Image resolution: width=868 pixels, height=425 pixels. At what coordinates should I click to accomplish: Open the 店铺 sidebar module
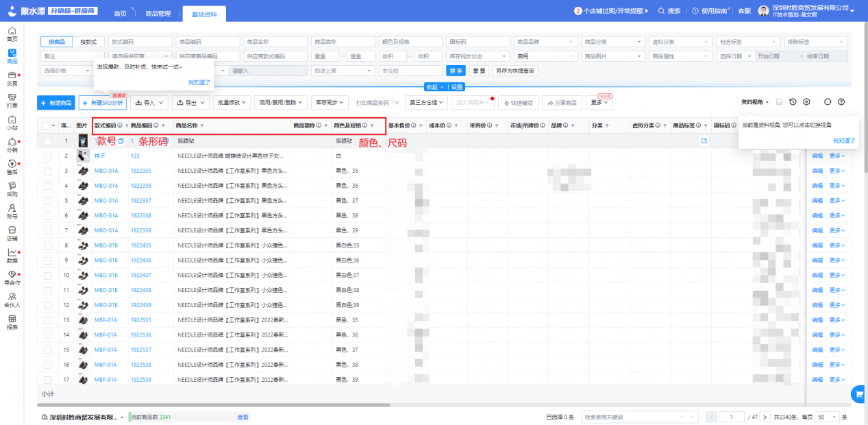[x=12, y=234]
